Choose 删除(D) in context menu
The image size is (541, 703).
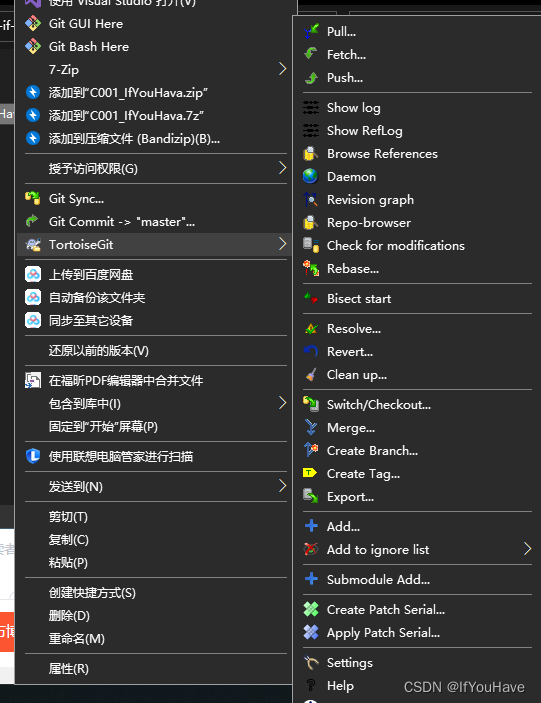pos(155,616)
